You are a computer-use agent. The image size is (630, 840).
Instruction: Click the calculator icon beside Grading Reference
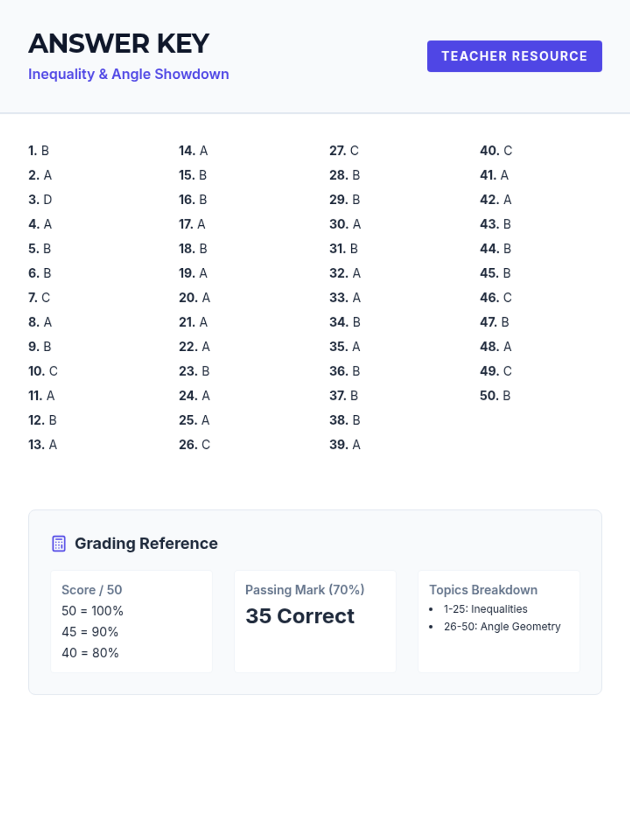[59, 544]
